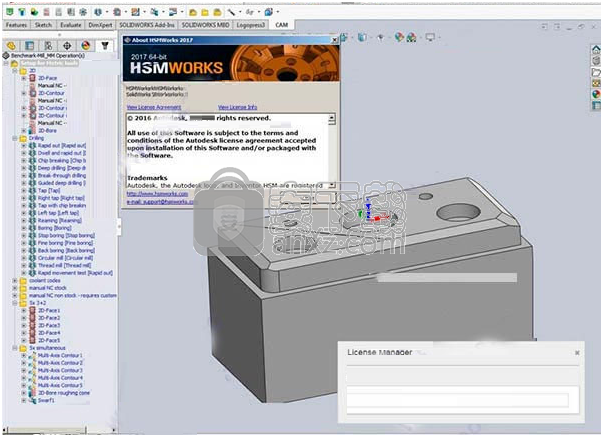Click the license text scrollbar up arrow

[332, 118]
